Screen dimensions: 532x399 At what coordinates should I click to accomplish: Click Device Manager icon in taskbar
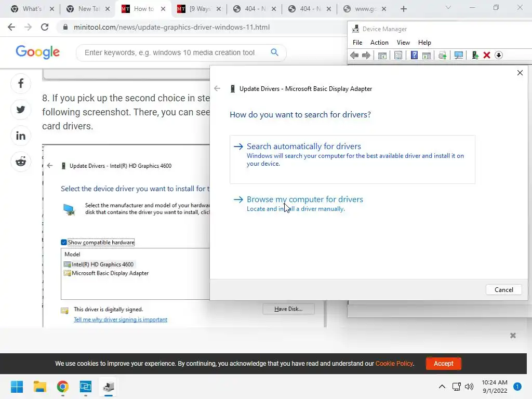coord(109,387)
